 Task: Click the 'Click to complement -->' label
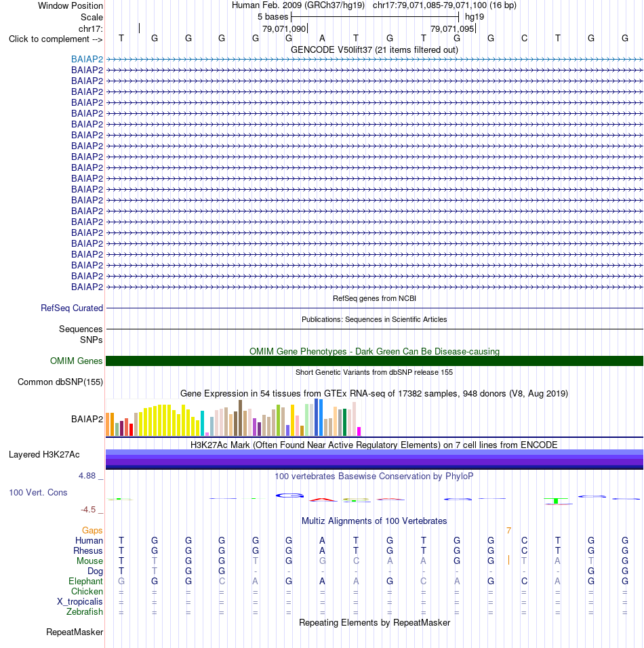click(x=56, y=39)
